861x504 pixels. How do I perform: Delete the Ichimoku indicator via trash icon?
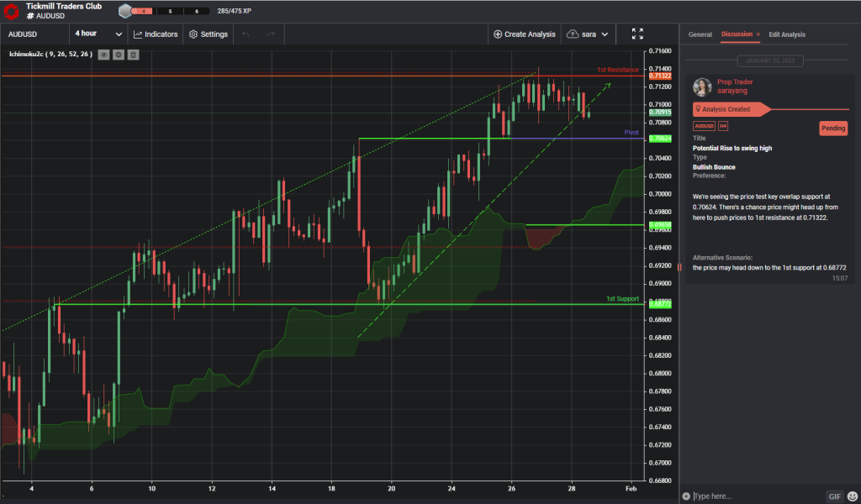[133, 55]
